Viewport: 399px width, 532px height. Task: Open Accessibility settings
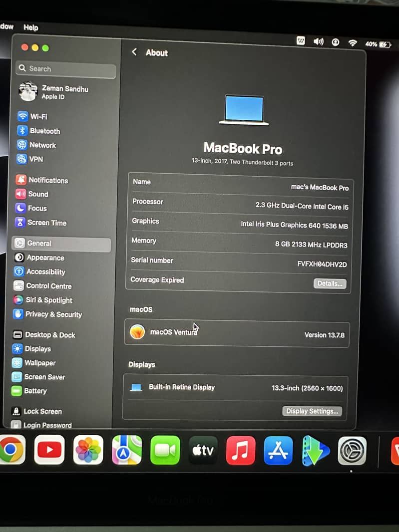(x=39, y=271)
